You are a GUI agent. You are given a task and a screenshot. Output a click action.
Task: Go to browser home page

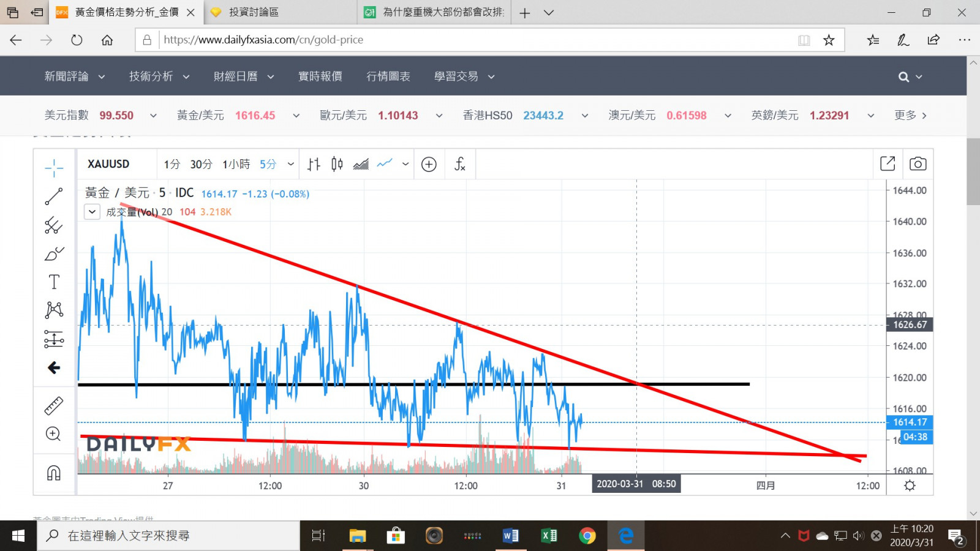click(x=107, y=40)
